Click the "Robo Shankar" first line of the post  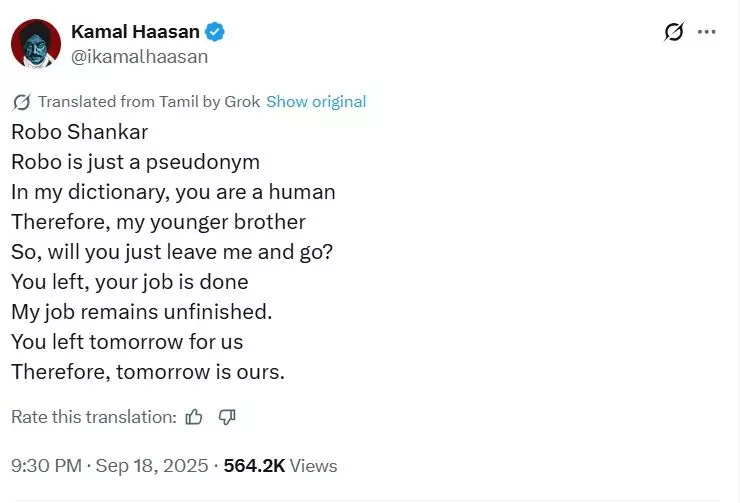[79, 132]
